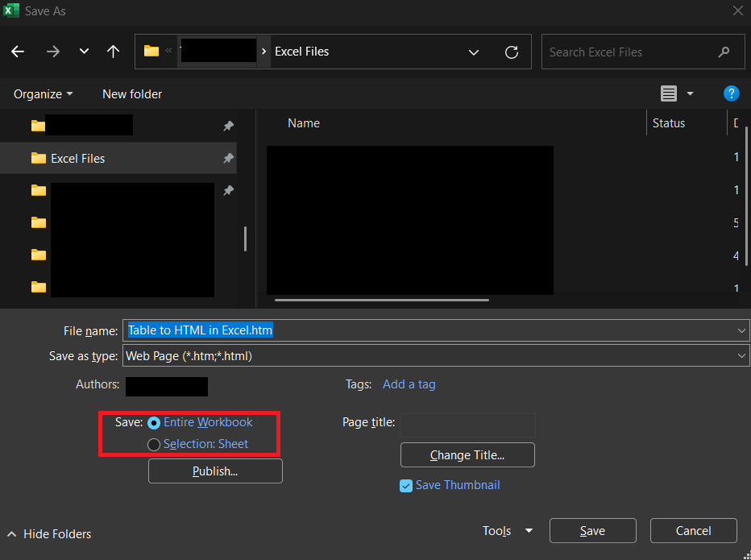Sort by the Status column header

click(x=669, y=123)
